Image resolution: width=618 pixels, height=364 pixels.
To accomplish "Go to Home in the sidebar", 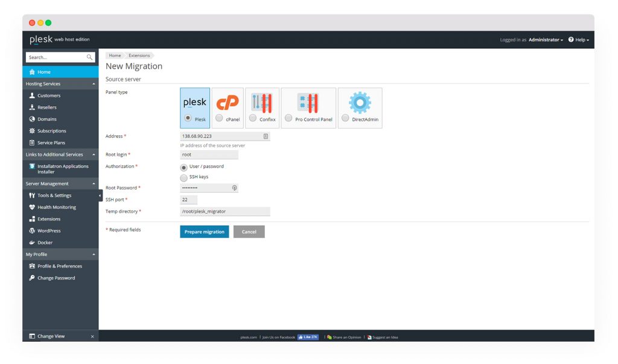I will (x=60, y=72).
